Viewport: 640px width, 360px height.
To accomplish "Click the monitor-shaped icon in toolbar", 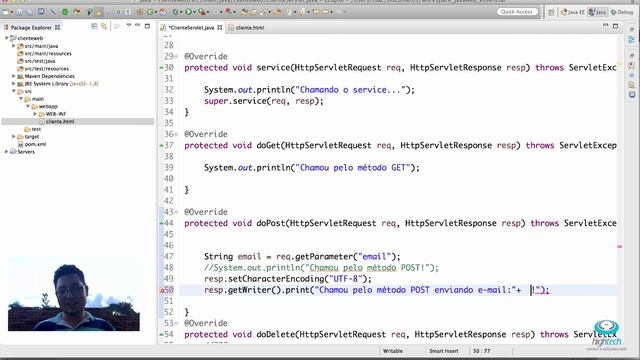I will pos(41,12).
